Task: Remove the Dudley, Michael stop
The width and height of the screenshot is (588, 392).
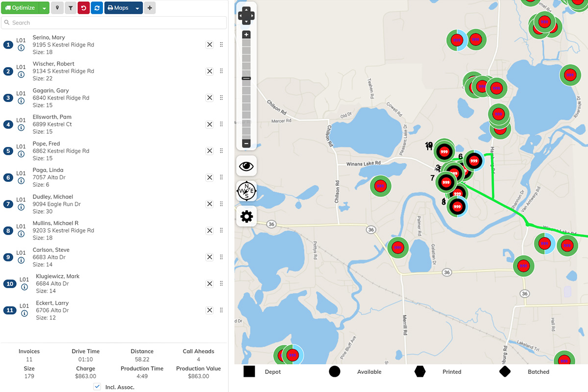Action: coord(210,204)
